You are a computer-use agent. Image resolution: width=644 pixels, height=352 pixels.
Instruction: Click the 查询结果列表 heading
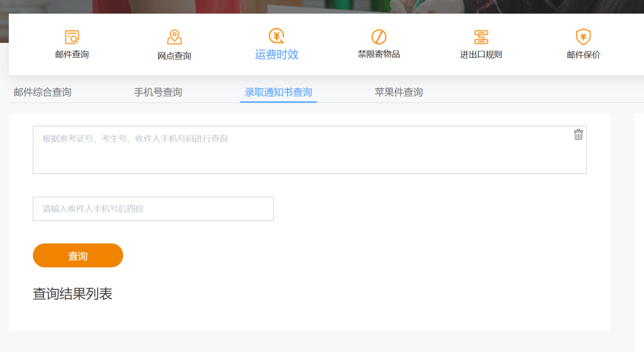point(73,294)
